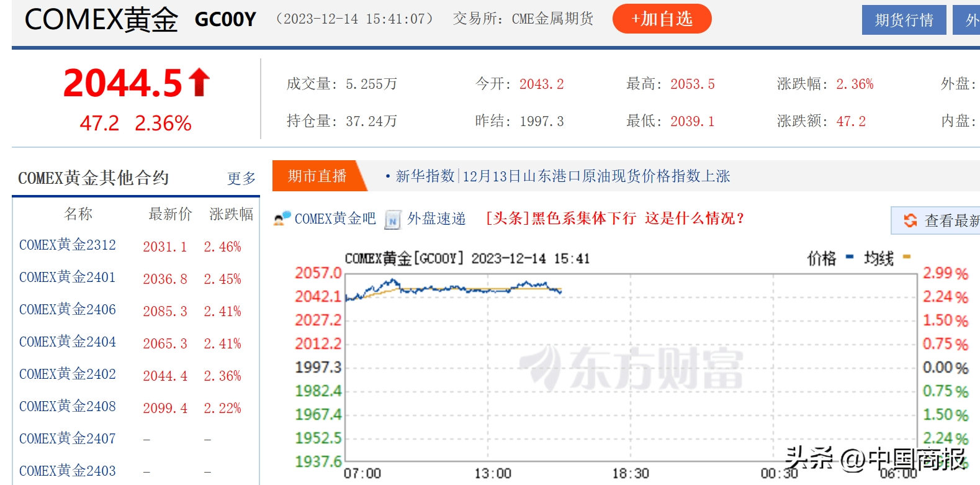This screenshot has height=485, width=980.
Task: Click the 成交量 value 5.255万
Action: pyautogui.click(x=371, y=84)
